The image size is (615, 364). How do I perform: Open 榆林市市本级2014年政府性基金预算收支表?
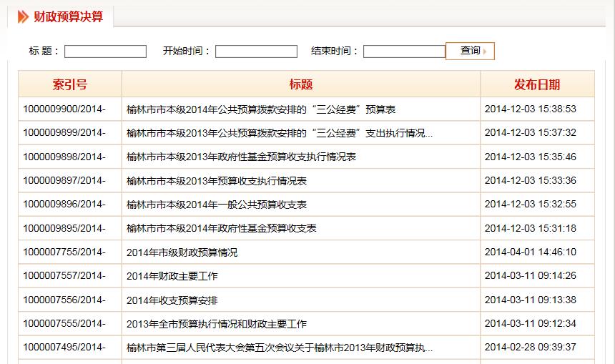[221, 228]
